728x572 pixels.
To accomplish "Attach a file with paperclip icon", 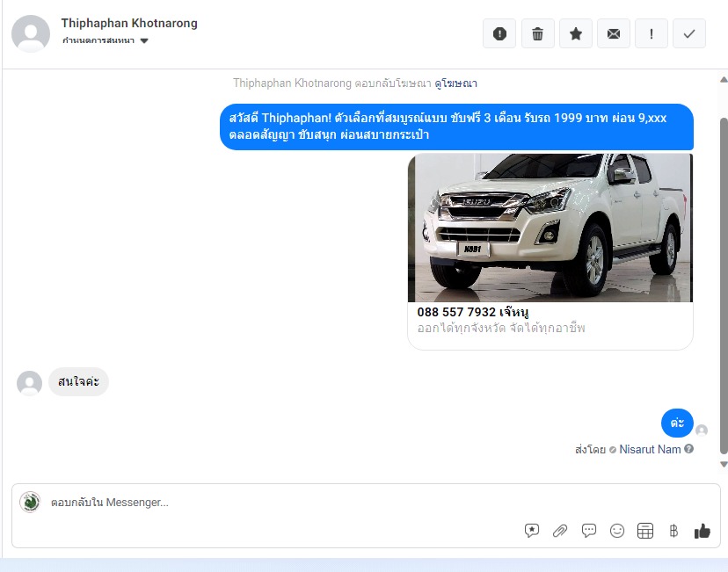I will 560,530.
